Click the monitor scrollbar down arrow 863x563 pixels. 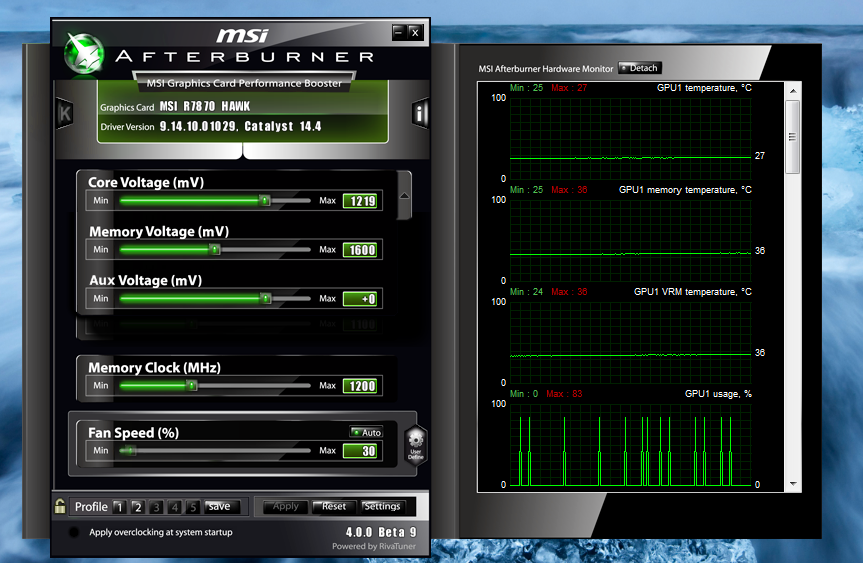tap(793, 484)
